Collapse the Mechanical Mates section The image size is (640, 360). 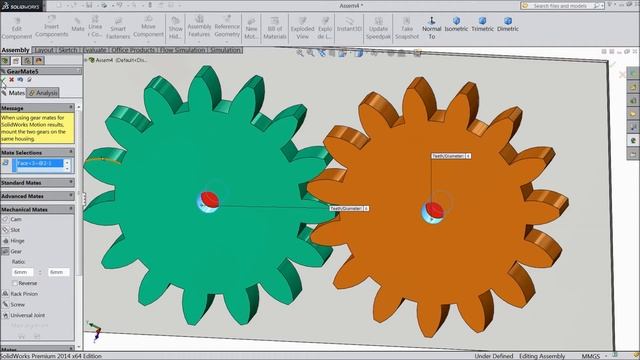(x=71, y=209)
